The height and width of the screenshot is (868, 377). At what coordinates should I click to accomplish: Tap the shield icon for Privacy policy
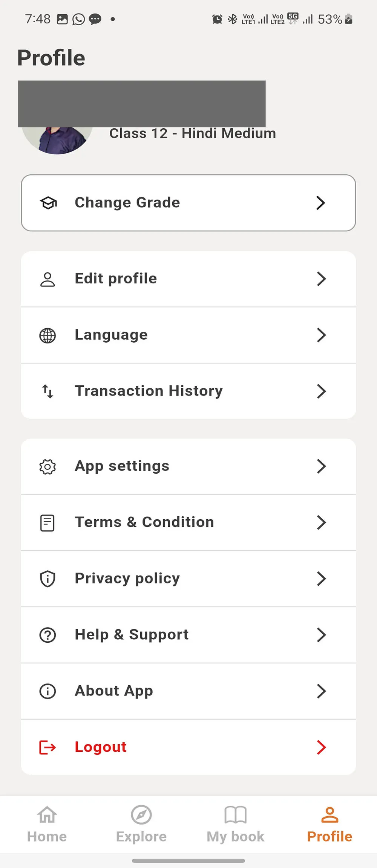48,579
